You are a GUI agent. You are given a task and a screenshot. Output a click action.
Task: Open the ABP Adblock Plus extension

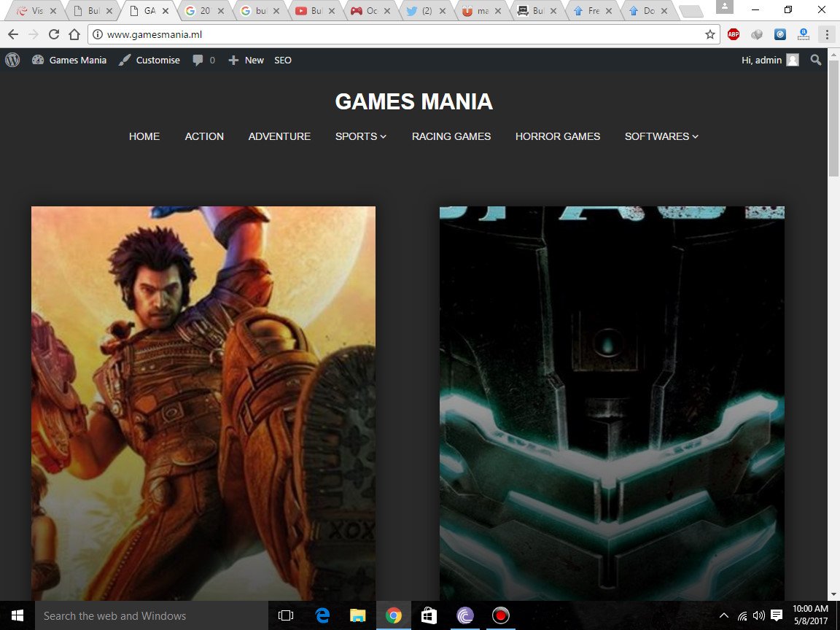(x=734, y=34)
